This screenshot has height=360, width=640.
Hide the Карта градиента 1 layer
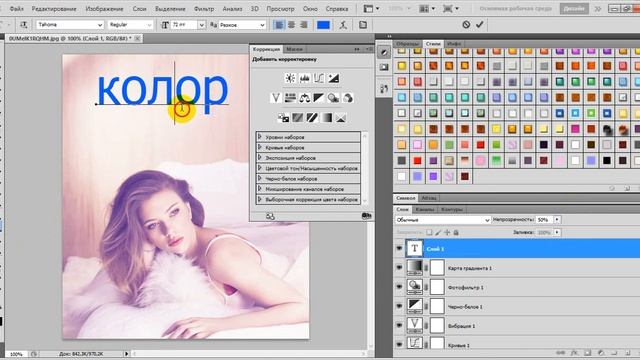tap(399, 268)
